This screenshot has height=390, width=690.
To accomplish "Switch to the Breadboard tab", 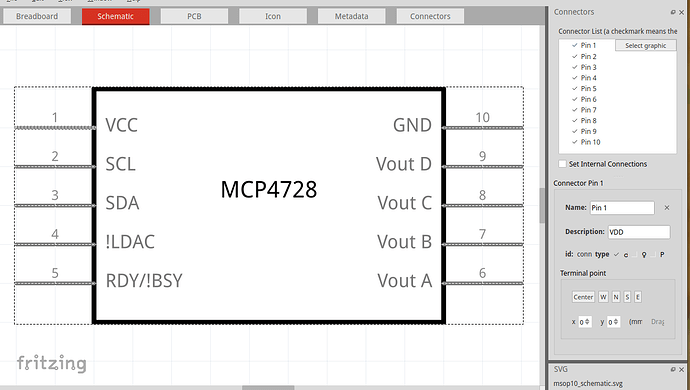I will point(37,16).
